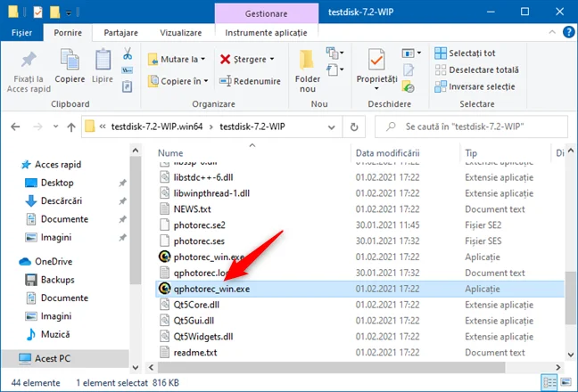
Task: Switch to the Pornire tab
Action: [68, 33]
